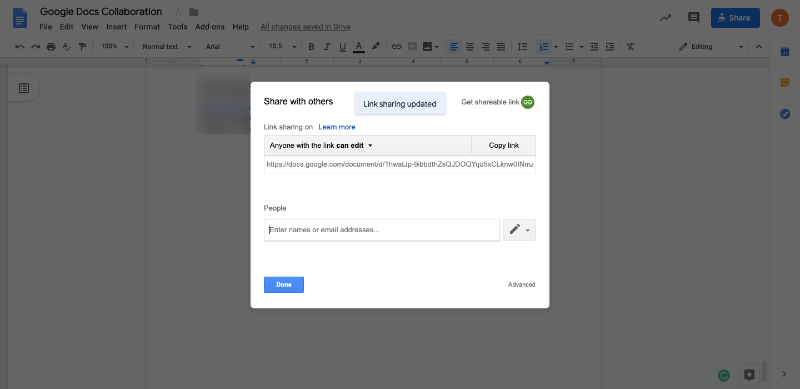This screenshot has height=389, width=800.
Task: Open line spacing options
Action: click(522, 46)
